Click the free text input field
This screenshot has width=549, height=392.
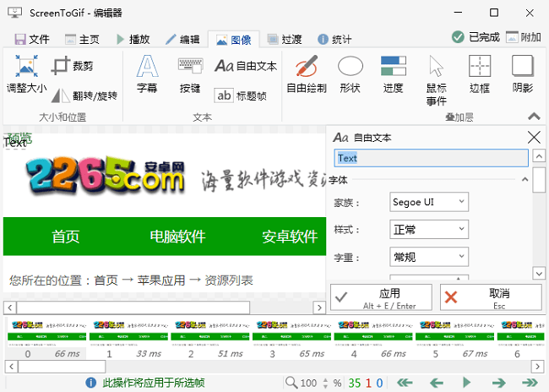pyautogui.click(x=431, y=157)
